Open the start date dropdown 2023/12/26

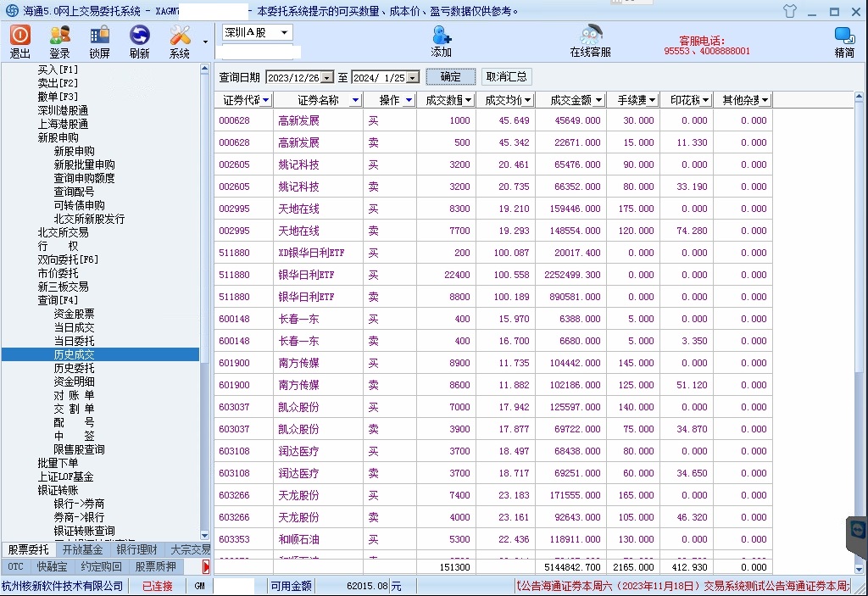point(327,78)
